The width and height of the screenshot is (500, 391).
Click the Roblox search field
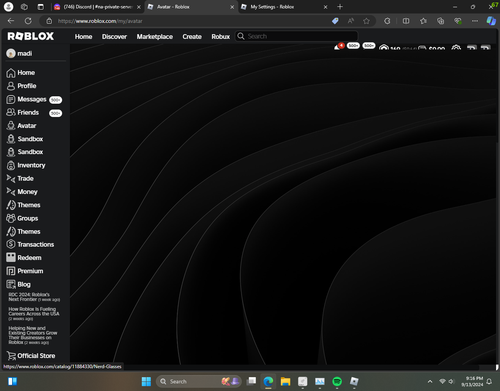(297, 36)
